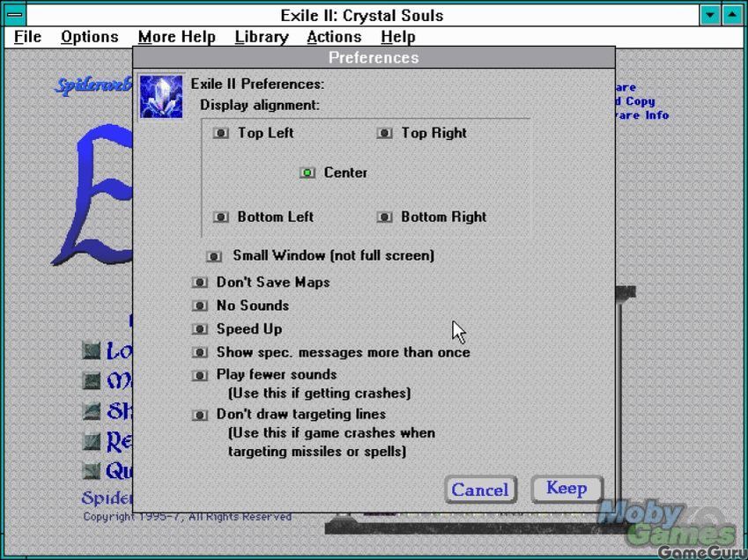The width and height of the screenshot is (748, 560).
Task: Click '(Use this if getting crashes)' note
Action: tap(319, 394)
